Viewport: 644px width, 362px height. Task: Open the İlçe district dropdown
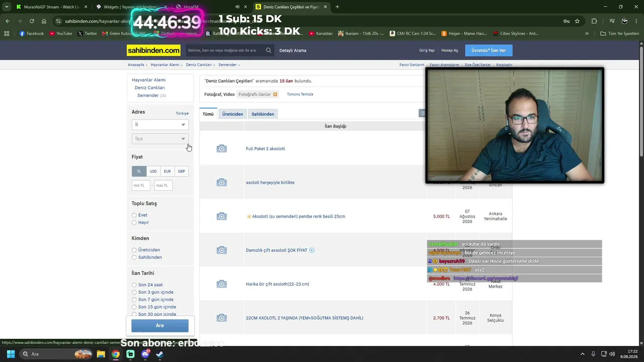[x=160, y=139]
